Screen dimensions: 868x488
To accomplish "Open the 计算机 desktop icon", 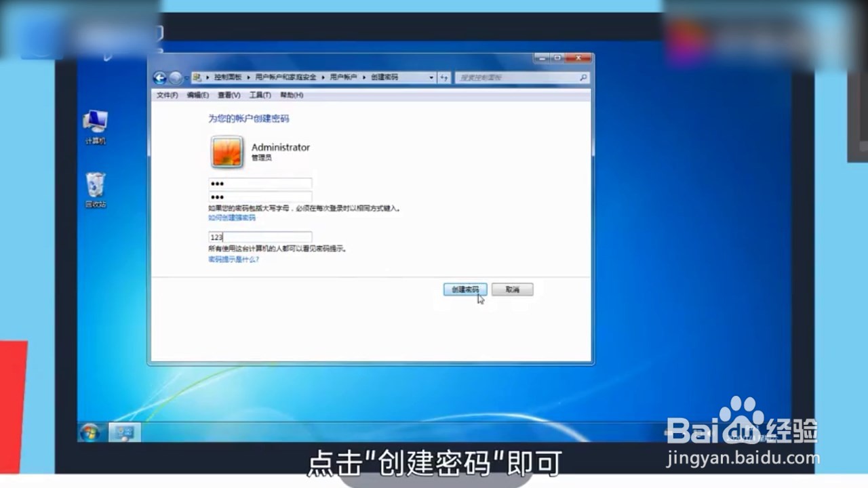I will pos(96,127).
